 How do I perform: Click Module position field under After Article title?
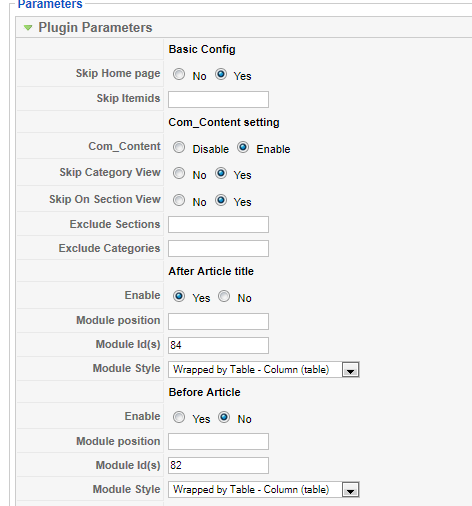(x=218, y=321)
